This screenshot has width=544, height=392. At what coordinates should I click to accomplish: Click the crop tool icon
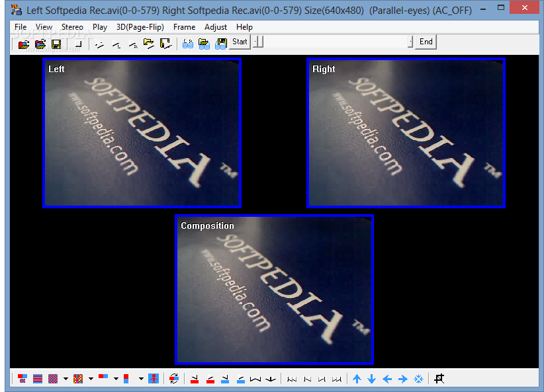click(x=439, y=379)
